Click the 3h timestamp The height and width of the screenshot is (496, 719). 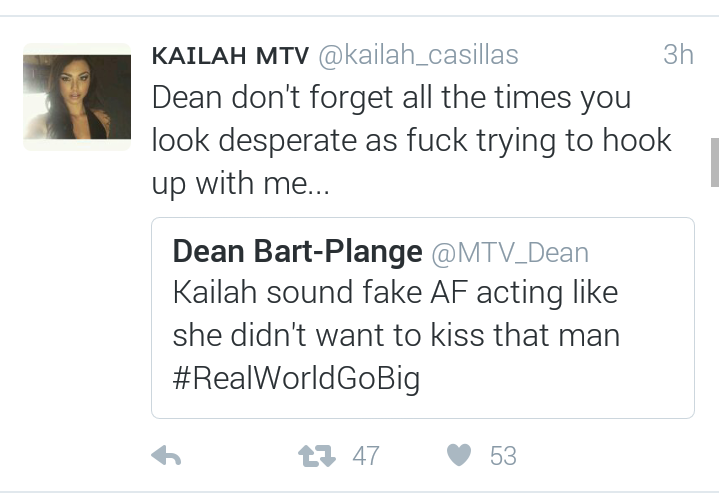click(x=678, y=55)
